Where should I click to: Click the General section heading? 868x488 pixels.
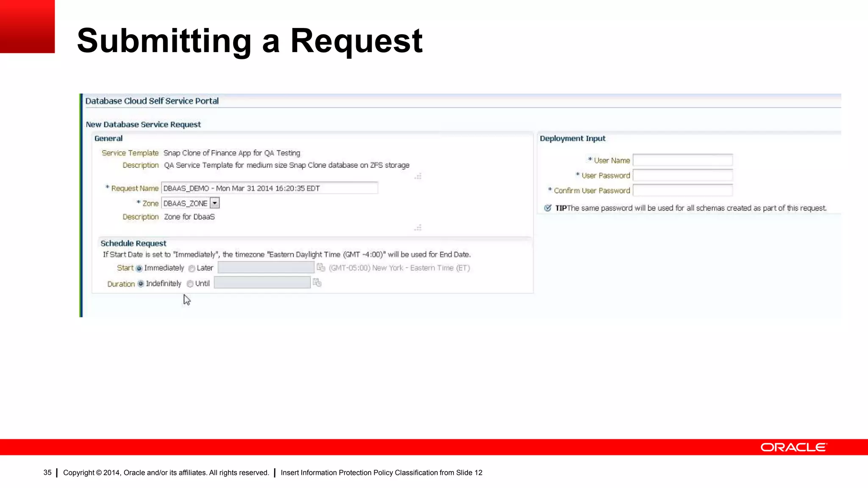108,139
